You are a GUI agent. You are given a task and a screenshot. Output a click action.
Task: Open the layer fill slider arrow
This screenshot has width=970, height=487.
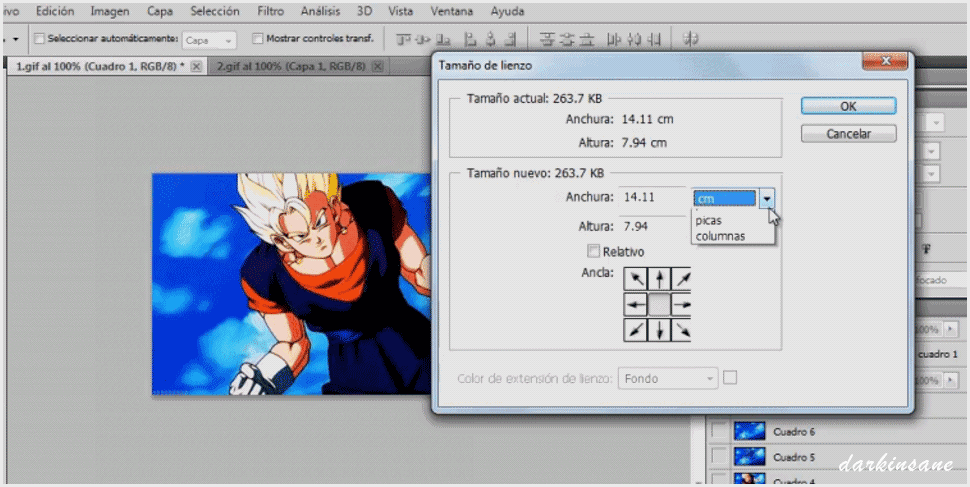point(949,380)
